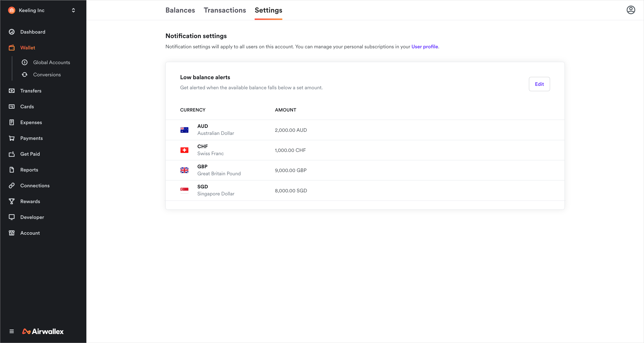Open Connections in the sidebar
644x343 pixels.
point(35,186)
